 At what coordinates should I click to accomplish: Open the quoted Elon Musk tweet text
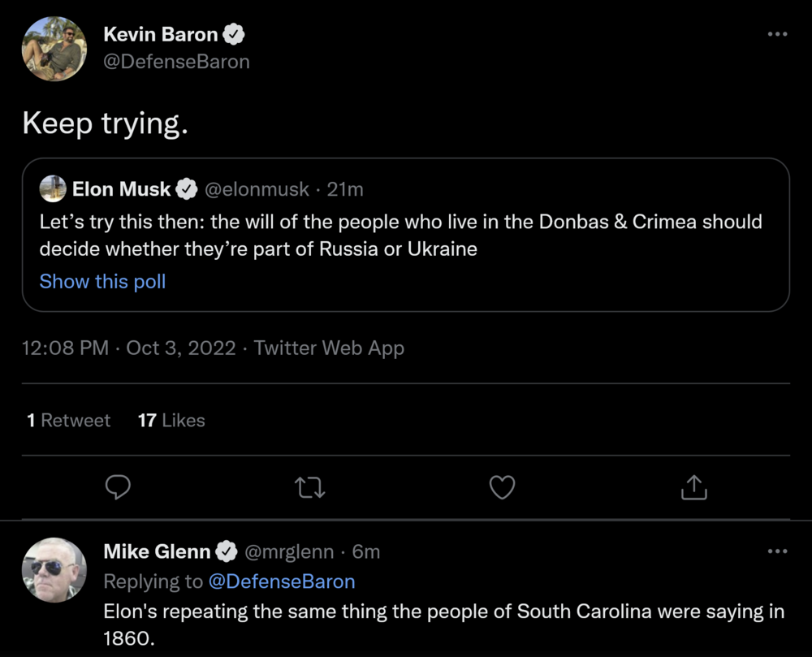coord(400,235)
